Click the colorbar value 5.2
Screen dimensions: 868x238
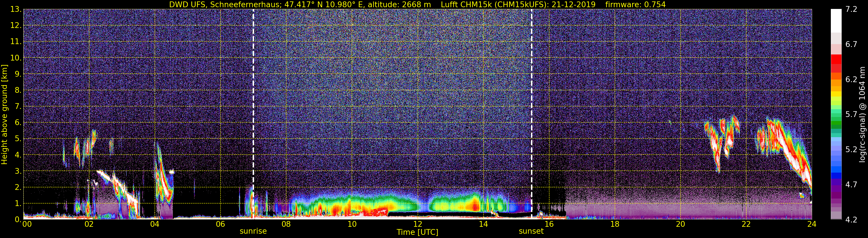pyautogui.click(x=851, y=149)
